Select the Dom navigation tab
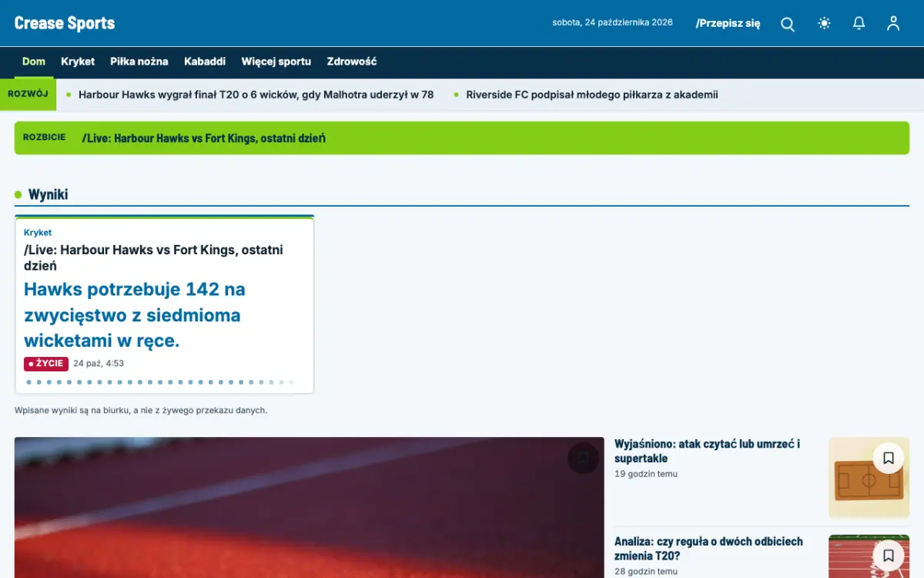The image size is (924, 578). 34,62
